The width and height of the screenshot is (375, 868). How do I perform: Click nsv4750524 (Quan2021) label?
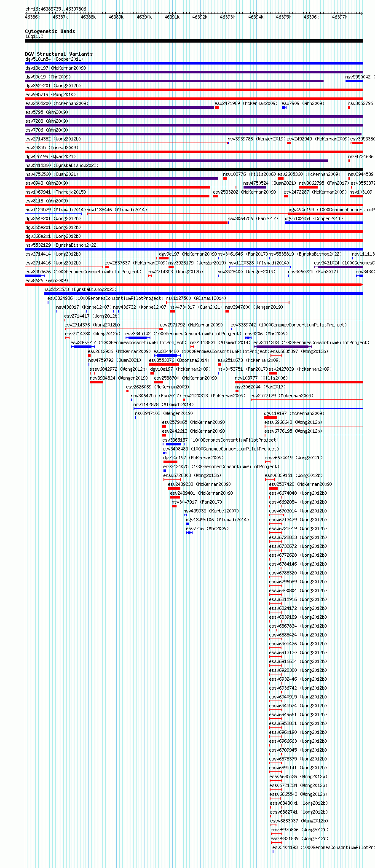pos(270,183)
